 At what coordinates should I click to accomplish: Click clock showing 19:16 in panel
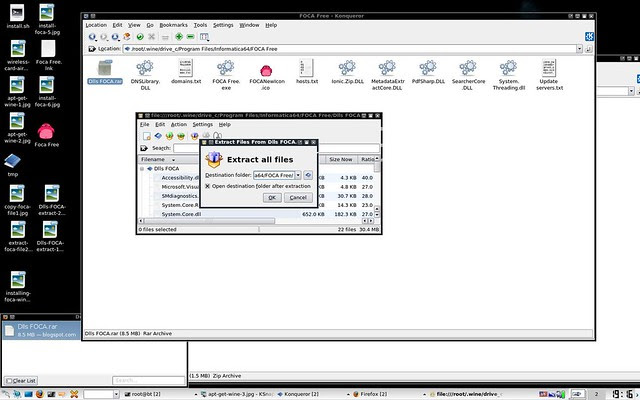pos(623,394)
